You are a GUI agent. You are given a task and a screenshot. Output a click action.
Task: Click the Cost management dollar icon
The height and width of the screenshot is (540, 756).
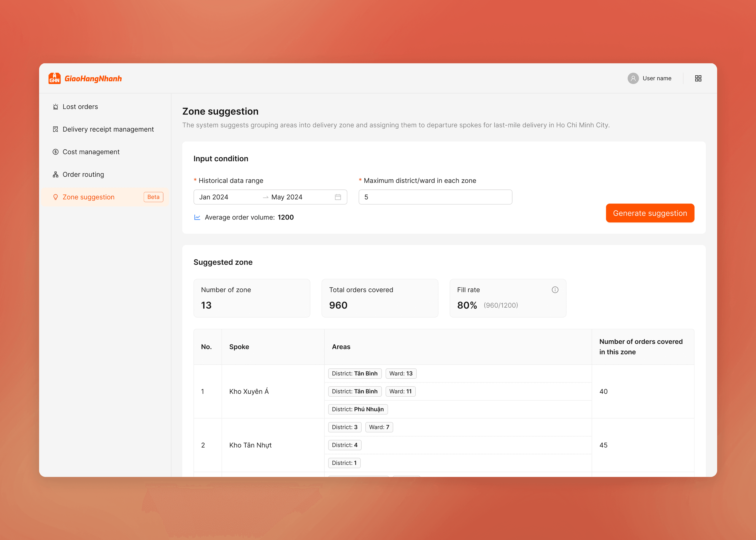click(x=56, y=152)
